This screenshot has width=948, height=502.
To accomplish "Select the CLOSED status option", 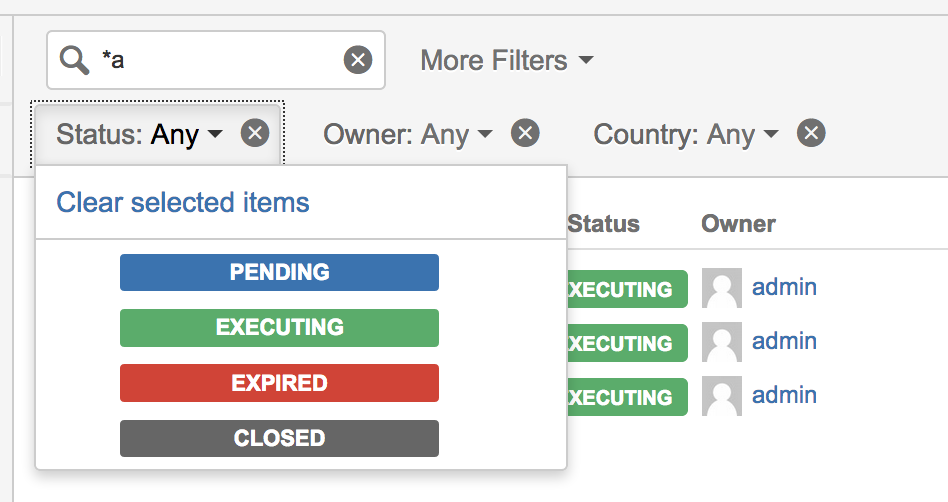I will 279,438.
